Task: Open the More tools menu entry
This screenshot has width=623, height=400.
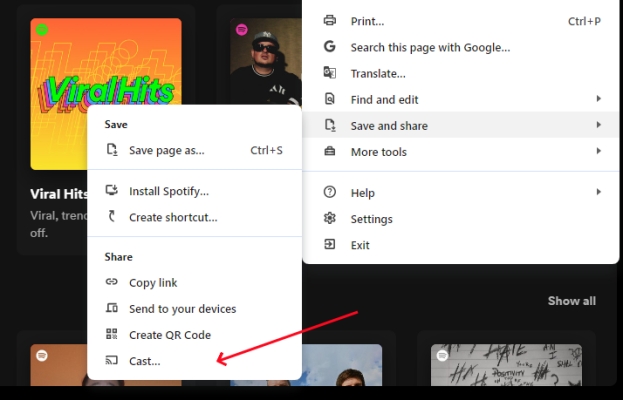Action: tap(461, 152)
